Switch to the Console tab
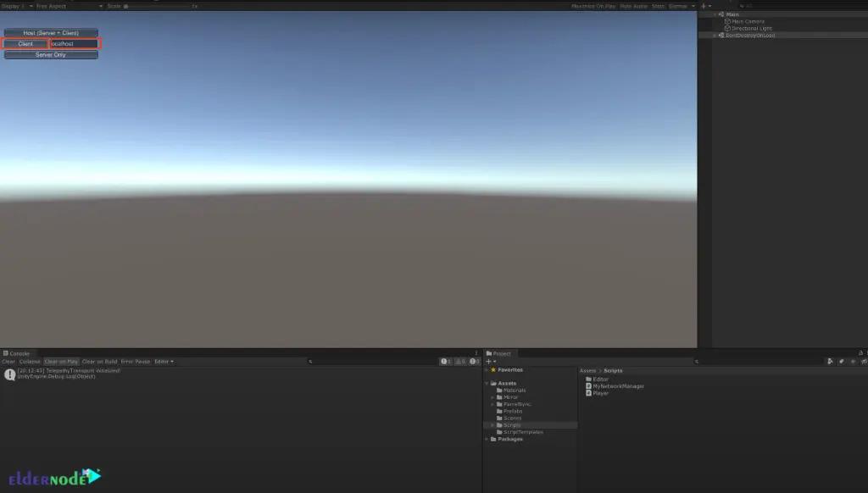868x493 pixels. point(17,353)
